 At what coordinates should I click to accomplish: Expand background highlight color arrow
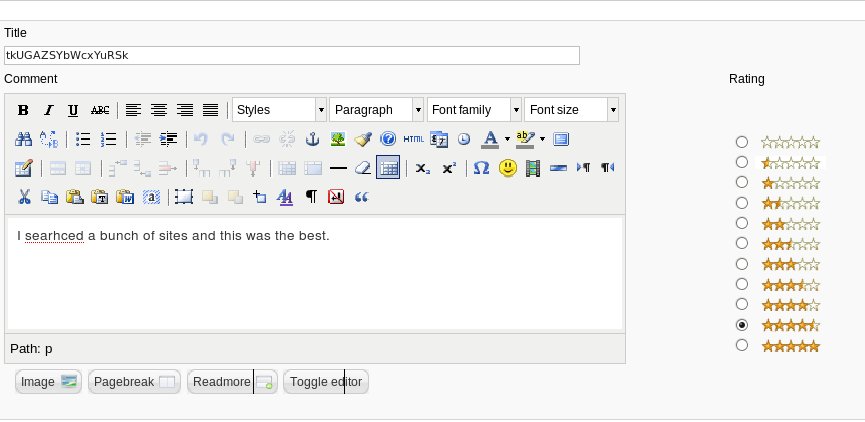tap(542, 139)
